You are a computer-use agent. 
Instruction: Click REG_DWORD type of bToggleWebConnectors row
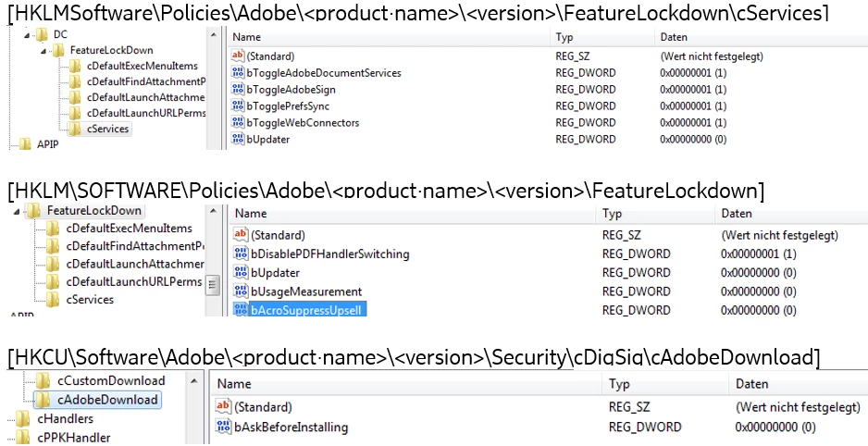point(585,123)
